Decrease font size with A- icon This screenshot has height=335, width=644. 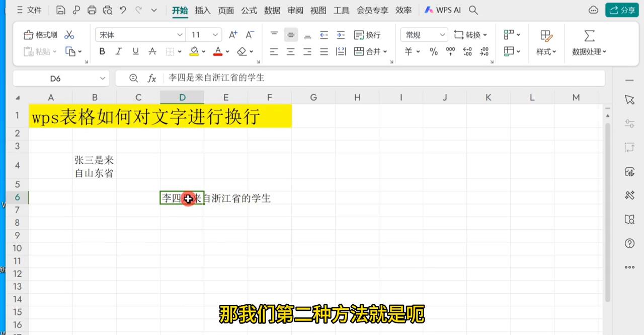(250, 35)
